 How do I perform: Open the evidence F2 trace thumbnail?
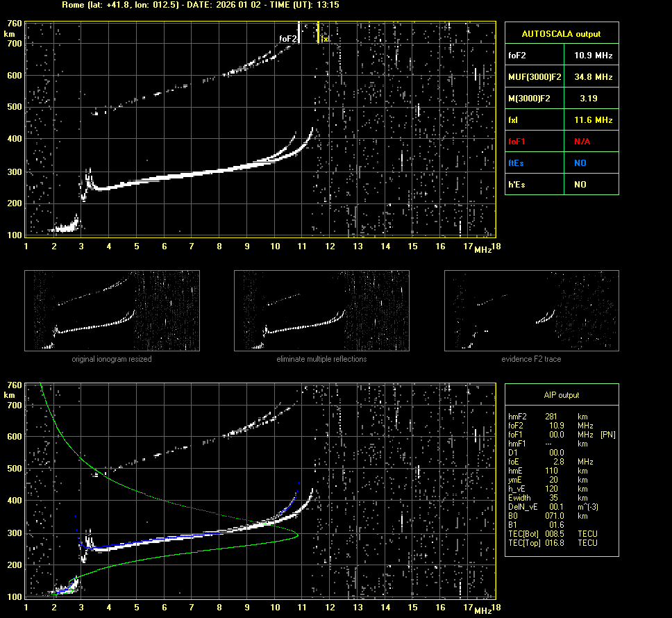pos(531,310)
